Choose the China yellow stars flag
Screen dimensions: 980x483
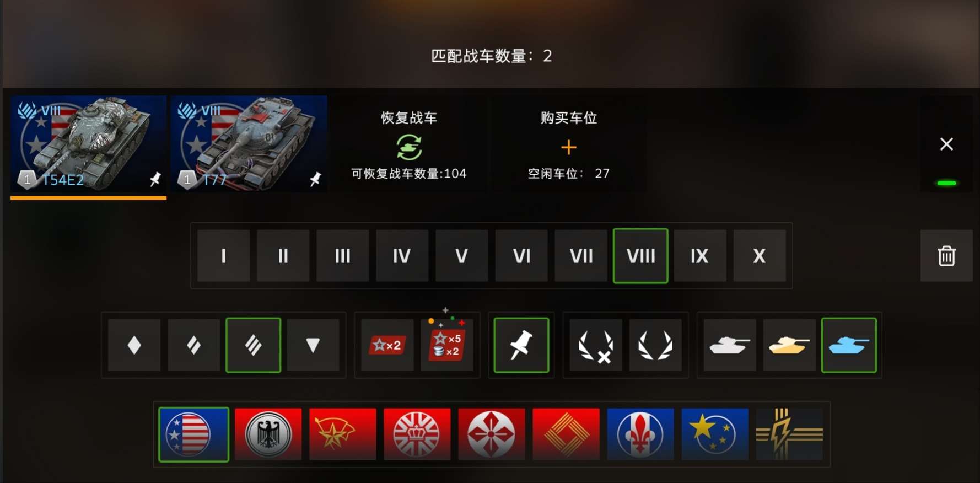[x=715, y=434]
